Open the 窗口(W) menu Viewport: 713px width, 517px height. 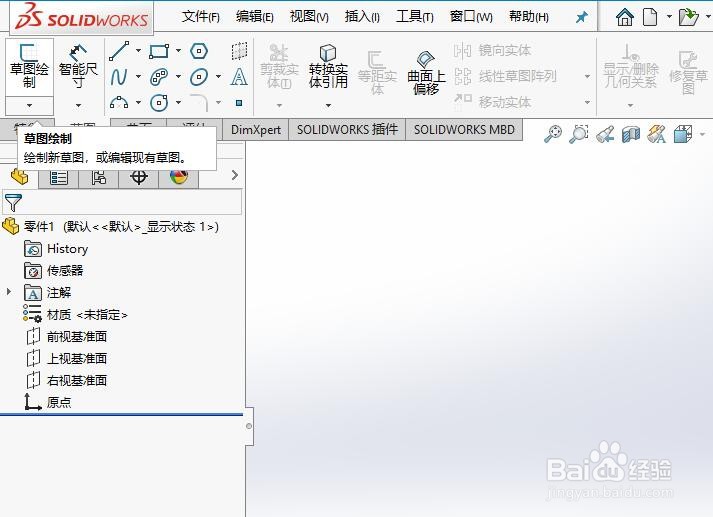pos(471,17)
